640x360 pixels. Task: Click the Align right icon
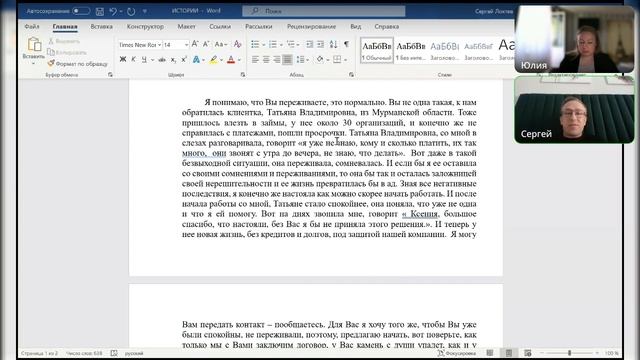click(277, 60)
